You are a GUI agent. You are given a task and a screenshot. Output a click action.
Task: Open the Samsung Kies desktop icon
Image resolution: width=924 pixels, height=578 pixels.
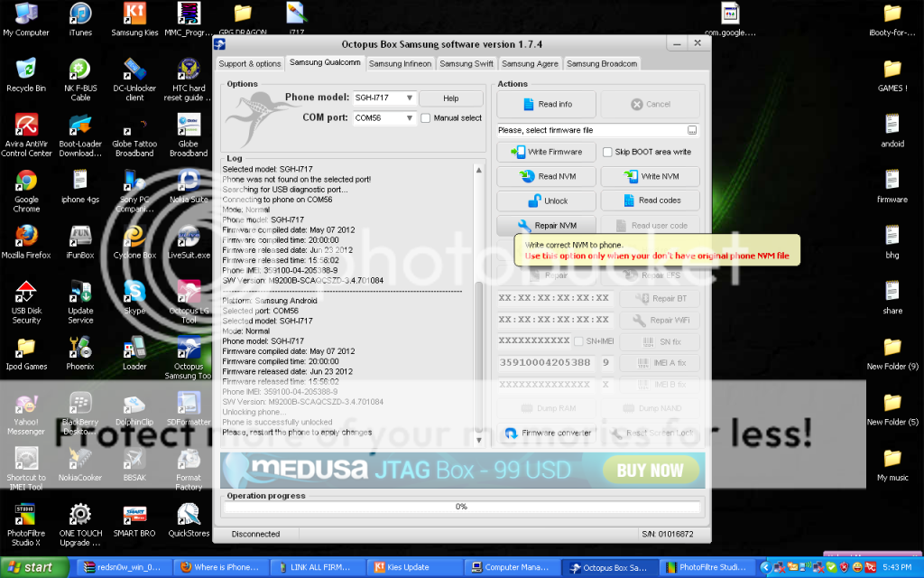[134, 20]
